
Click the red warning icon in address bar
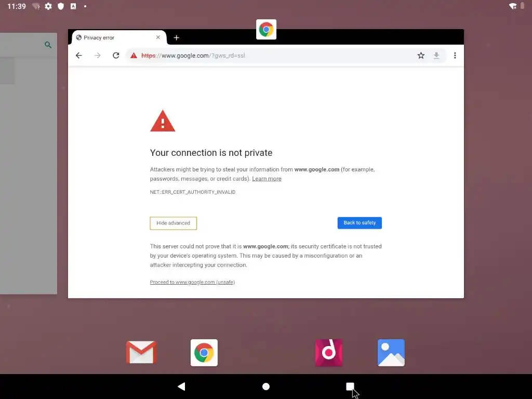134,55
